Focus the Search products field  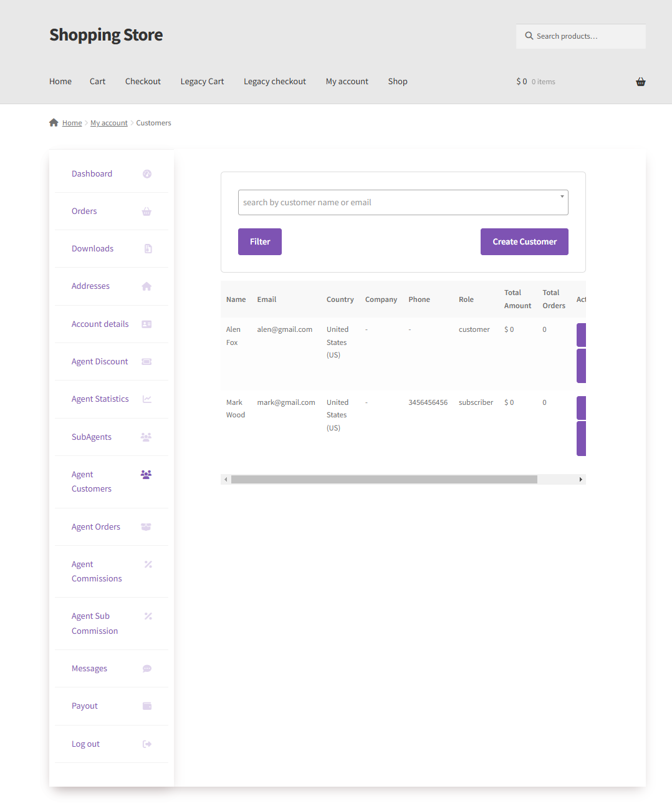(581, 36)
